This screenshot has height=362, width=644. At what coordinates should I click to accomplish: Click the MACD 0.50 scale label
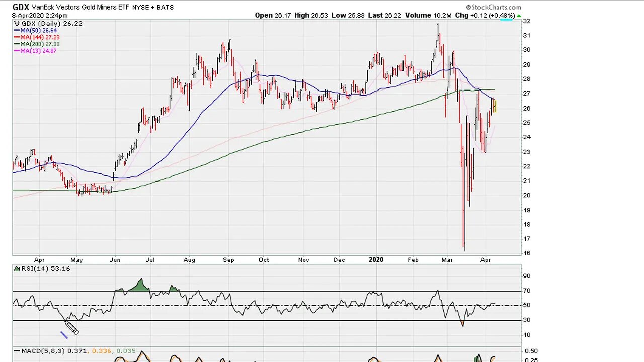click(531, 351)
